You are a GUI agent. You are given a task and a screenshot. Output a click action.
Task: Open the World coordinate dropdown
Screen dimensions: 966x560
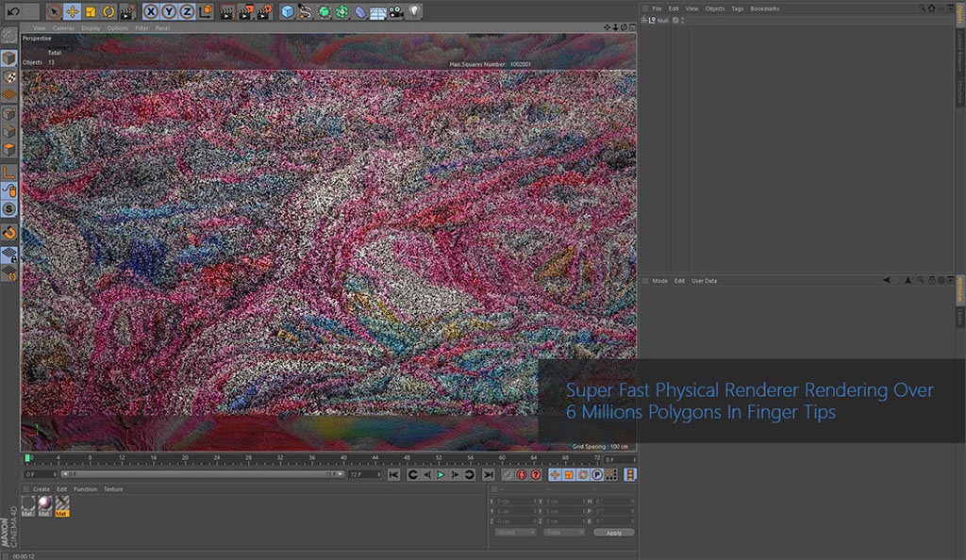(x=515, y=533)
